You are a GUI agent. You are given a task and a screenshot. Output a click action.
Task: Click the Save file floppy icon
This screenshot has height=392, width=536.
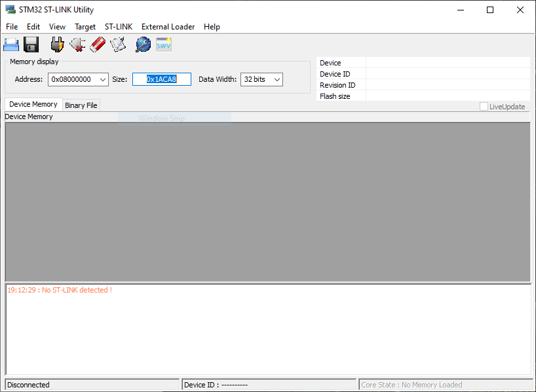(31, 45)
